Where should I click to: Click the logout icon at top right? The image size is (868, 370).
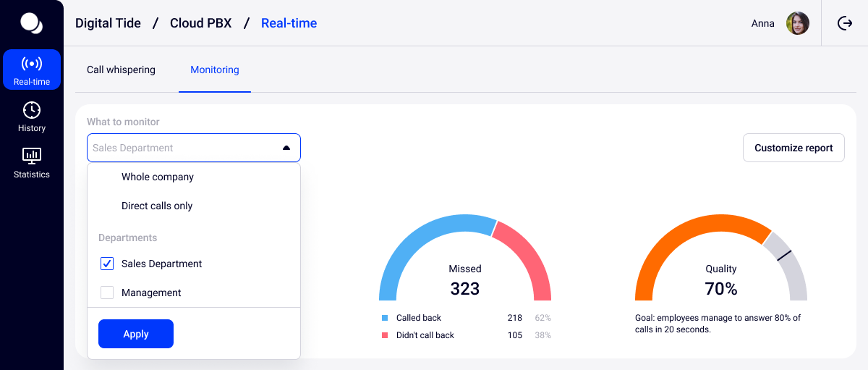tap(845, 23)
